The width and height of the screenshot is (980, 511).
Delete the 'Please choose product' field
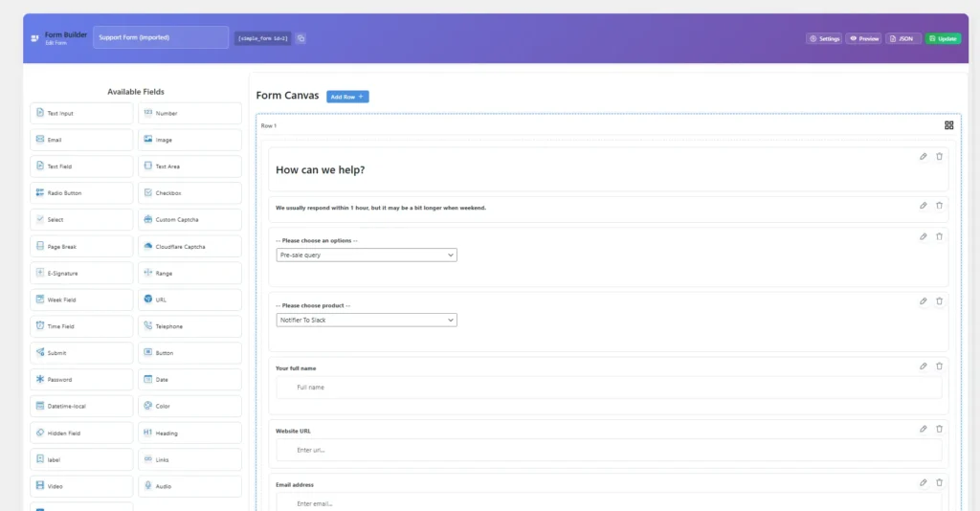point(939,301)
